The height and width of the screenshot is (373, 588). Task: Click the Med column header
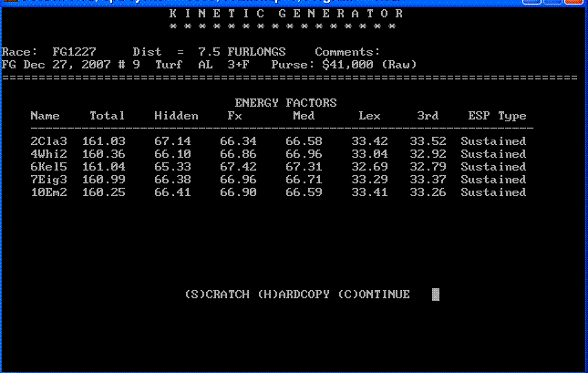point(304,116)
